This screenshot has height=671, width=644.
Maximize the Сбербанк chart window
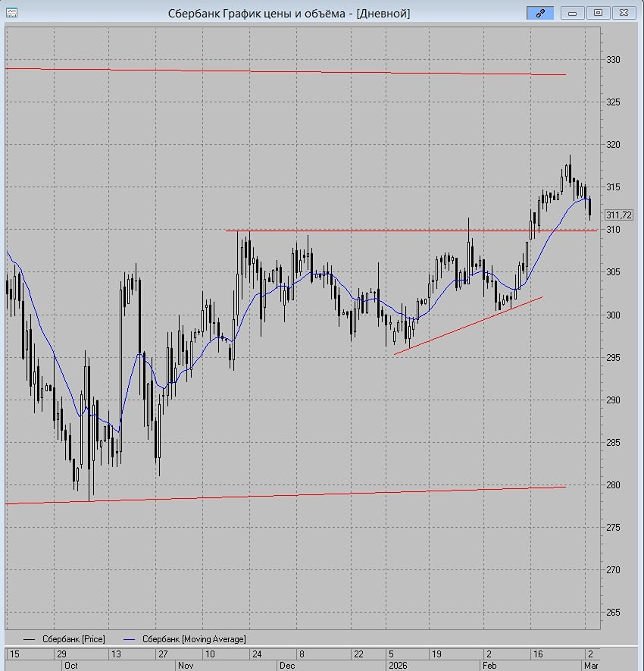point(598,13)
